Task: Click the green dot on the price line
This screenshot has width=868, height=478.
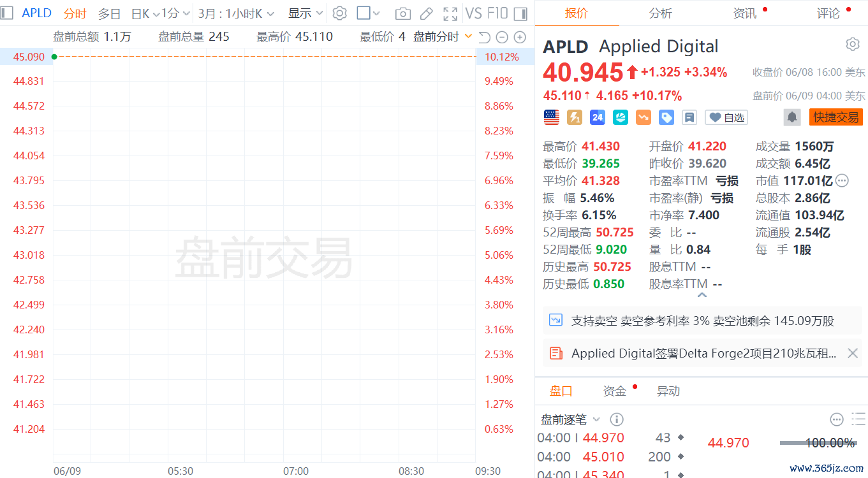Action: pyautogui.click(x=54, y=57)
